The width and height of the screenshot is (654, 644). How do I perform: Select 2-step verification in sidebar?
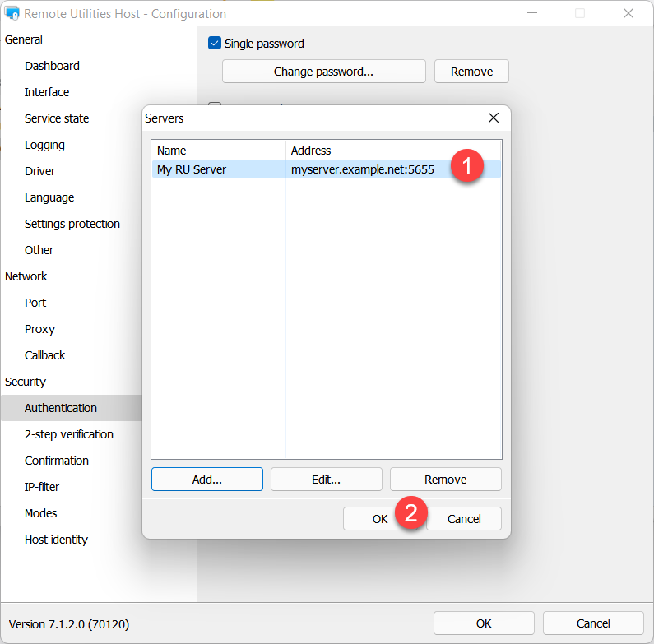69,434
